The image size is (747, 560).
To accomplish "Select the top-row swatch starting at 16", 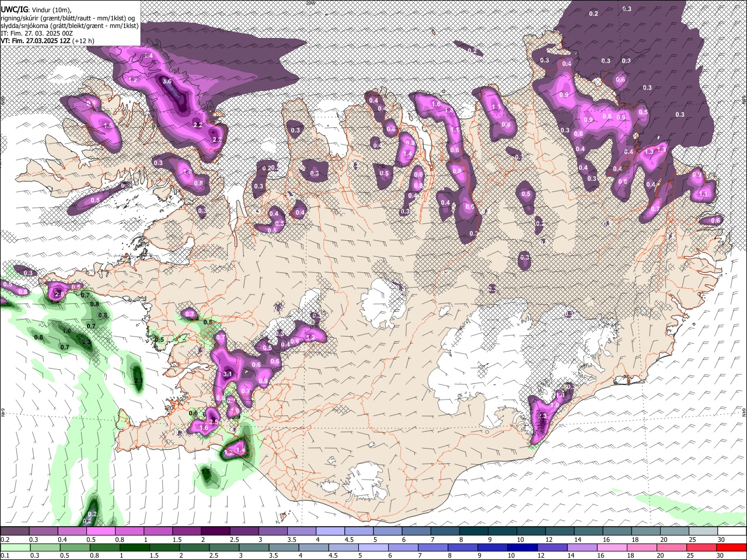I will [x=617, y=531].
